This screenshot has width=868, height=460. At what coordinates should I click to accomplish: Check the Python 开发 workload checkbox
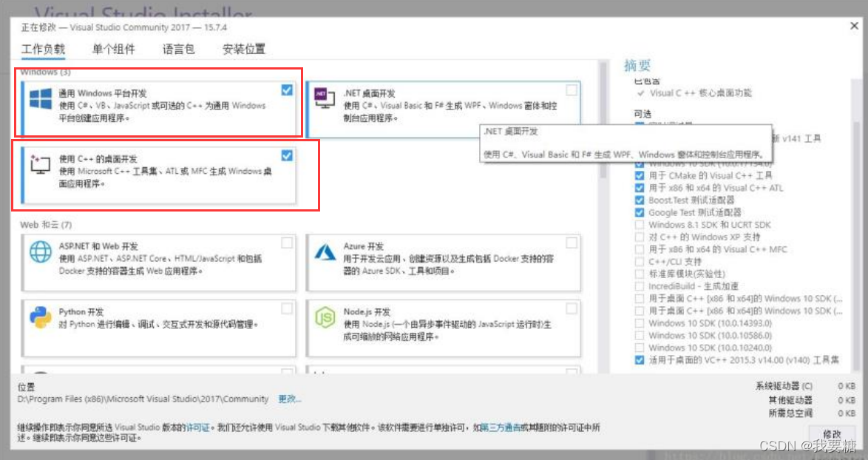click(287, 308)
